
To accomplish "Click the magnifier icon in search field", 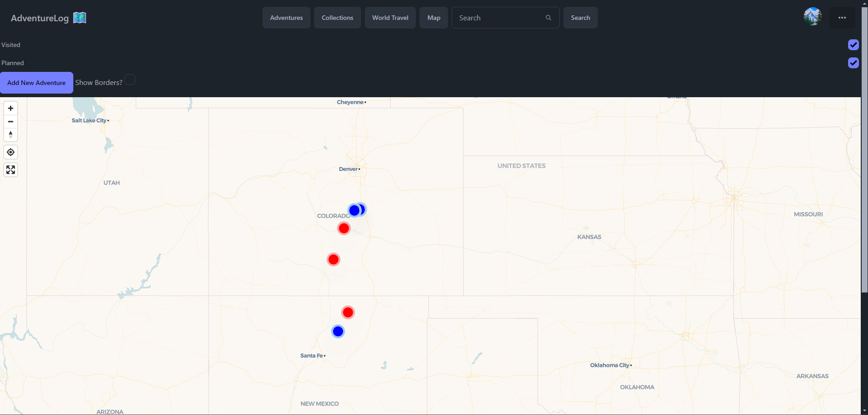I will tap(548, 18).
